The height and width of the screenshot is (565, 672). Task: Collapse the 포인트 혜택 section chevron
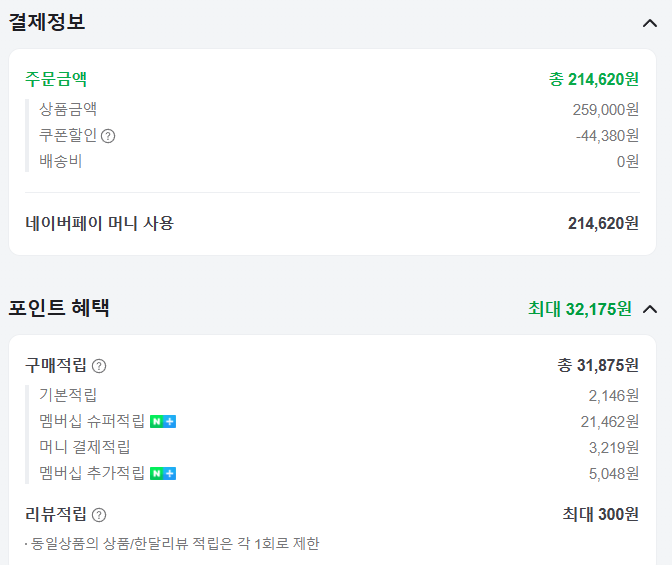pyautogui.click(x=649, y=309)
